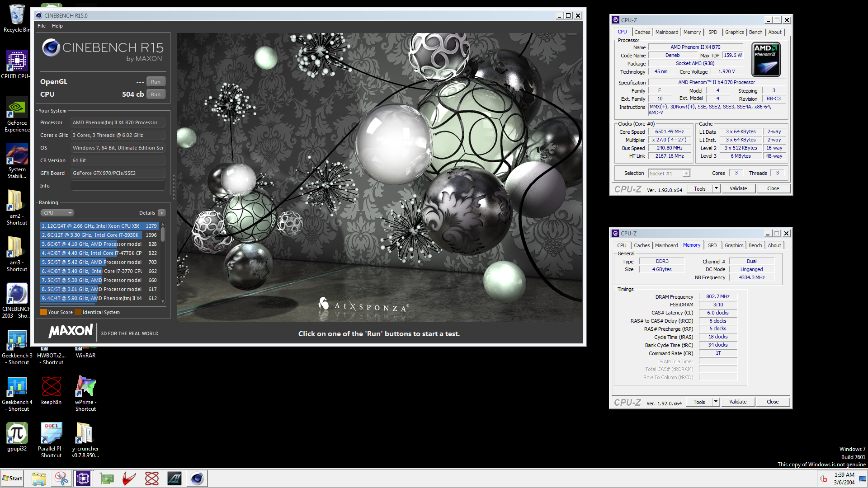Open the am2 shortcut folder
The height and width of the screenshot is (488, 868).
[x=17, y=207]
